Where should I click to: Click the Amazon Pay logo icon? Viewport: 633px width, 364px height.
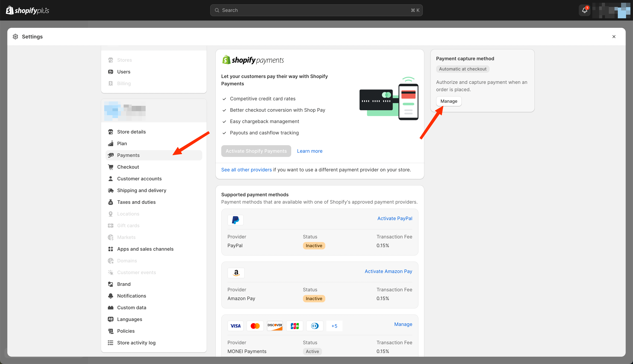pos(236,273)
